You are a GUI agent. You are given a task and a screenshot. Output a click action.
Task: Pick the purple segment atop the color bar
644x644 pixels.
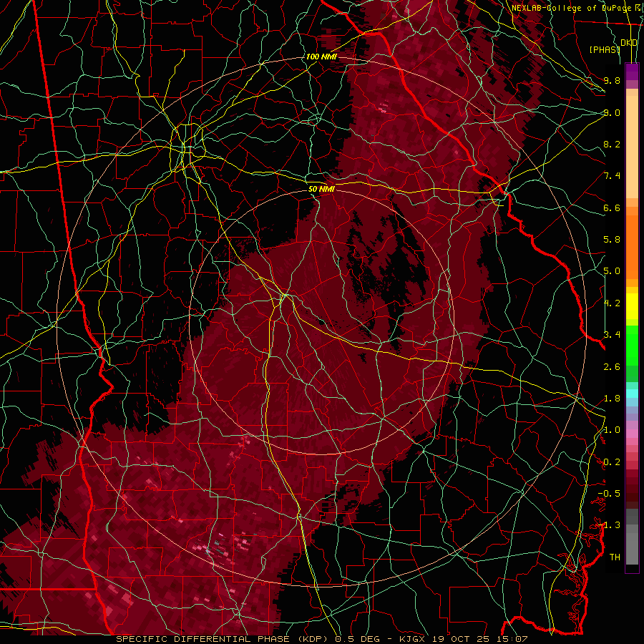click(632, 72)
